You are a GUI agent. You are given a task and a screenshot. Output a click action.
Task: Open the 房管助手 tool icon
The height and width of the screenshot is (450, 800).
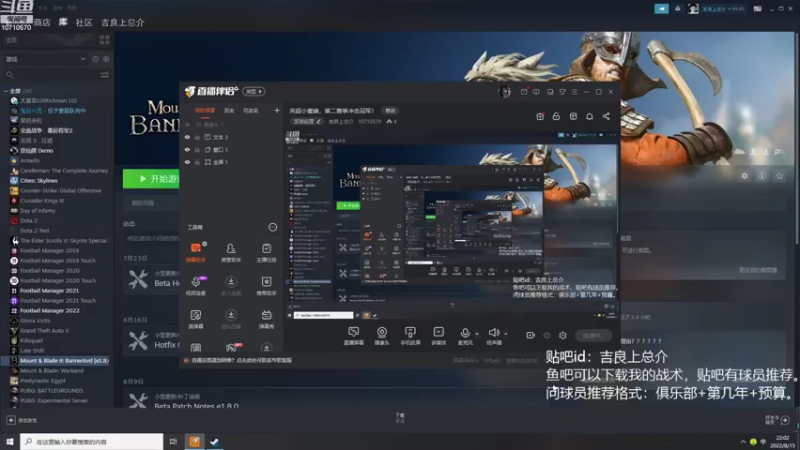coord(231,252)
